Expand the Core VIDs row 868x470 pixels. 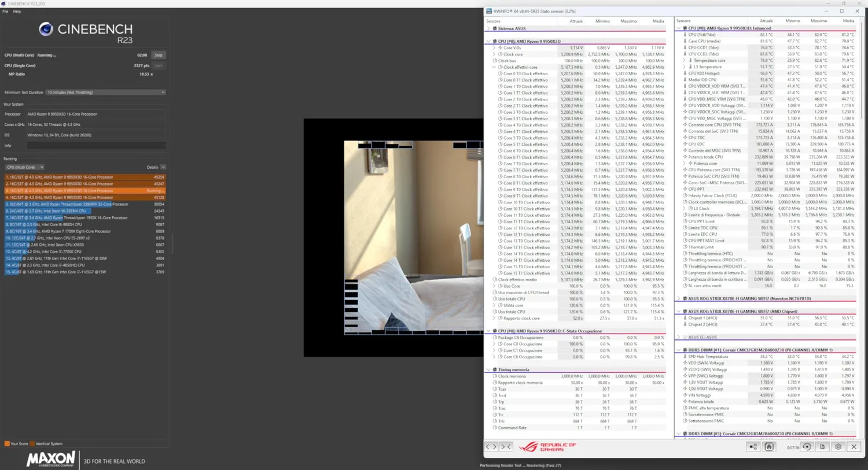[x=494, y=48]
